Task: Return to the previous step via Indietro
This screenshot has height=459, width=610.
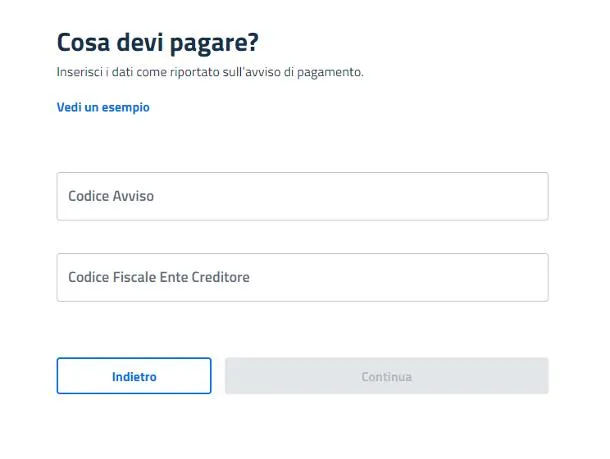Action: tap(134, 376)
